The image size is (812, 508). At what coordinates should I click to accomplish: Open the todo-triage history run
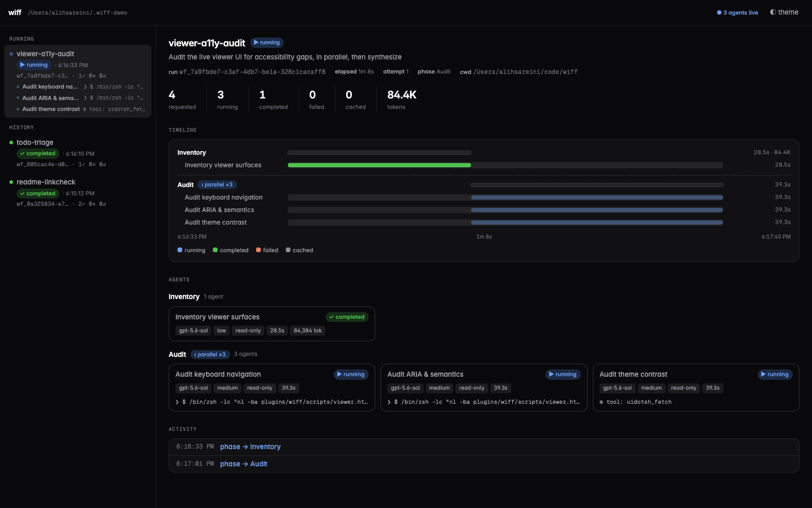pyautogui.click(x=78, y=153)
